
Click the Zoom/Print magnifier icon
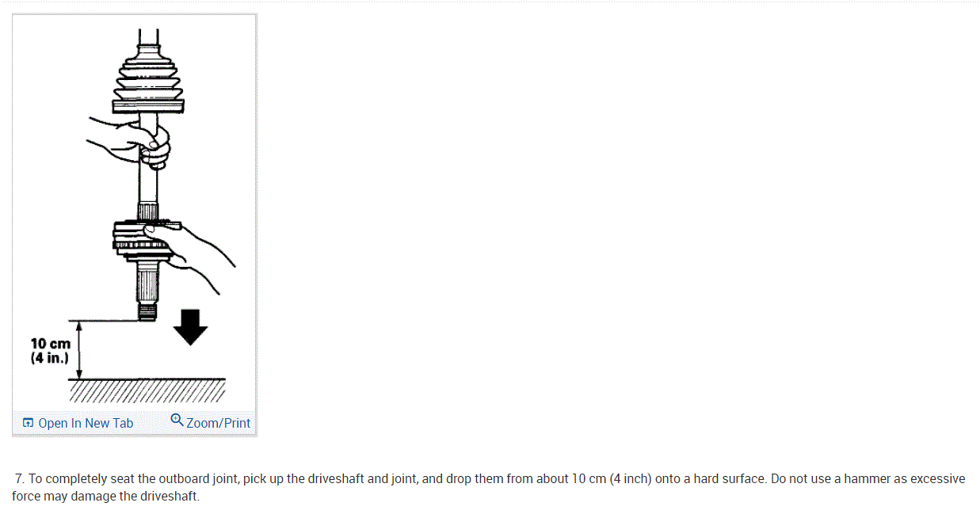point(177,421)
